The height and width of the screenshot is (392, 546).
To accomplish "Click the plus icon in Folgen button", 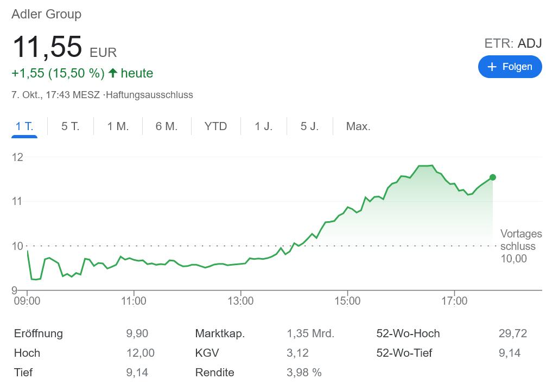I will 492,67.
